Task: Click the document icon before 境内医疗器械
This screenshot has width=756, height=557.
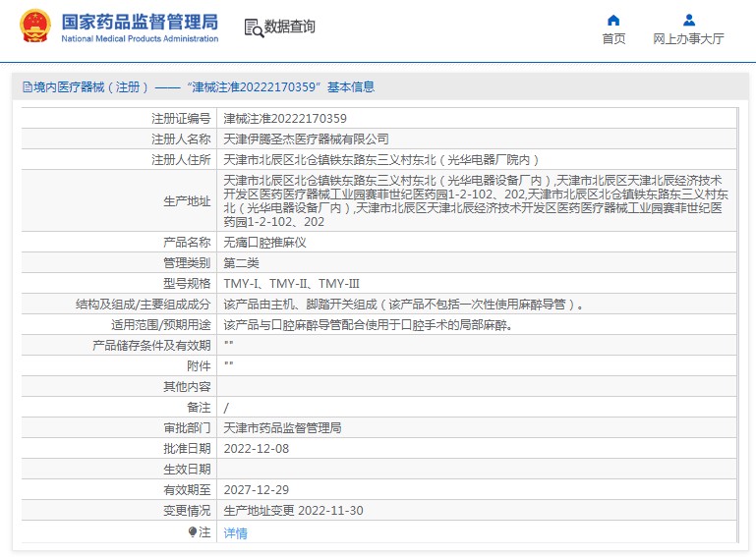Action: pos(28,87)
